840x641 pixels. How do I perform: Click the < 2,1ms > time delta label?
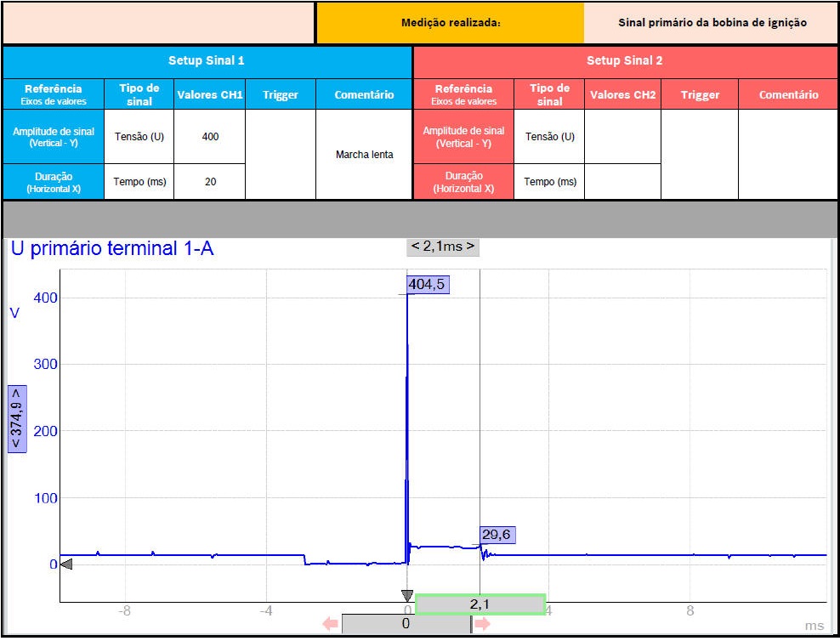point(442,247)
